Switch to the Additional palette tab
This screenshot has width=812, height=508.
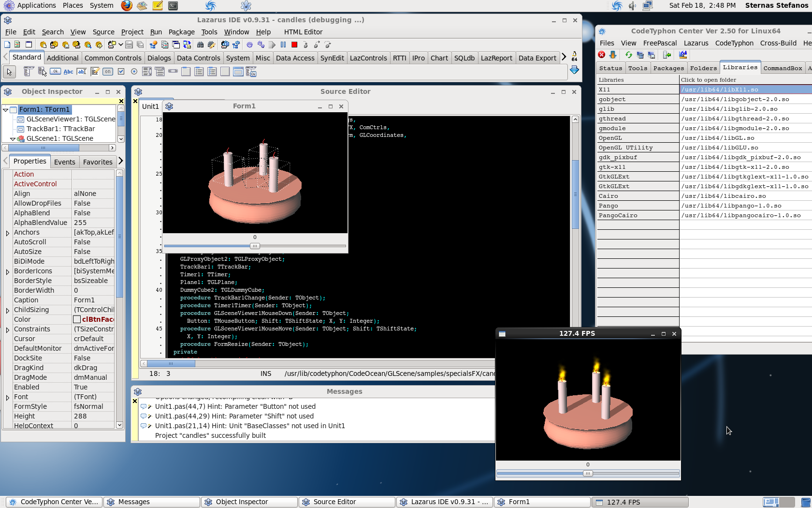click(62, 58)
